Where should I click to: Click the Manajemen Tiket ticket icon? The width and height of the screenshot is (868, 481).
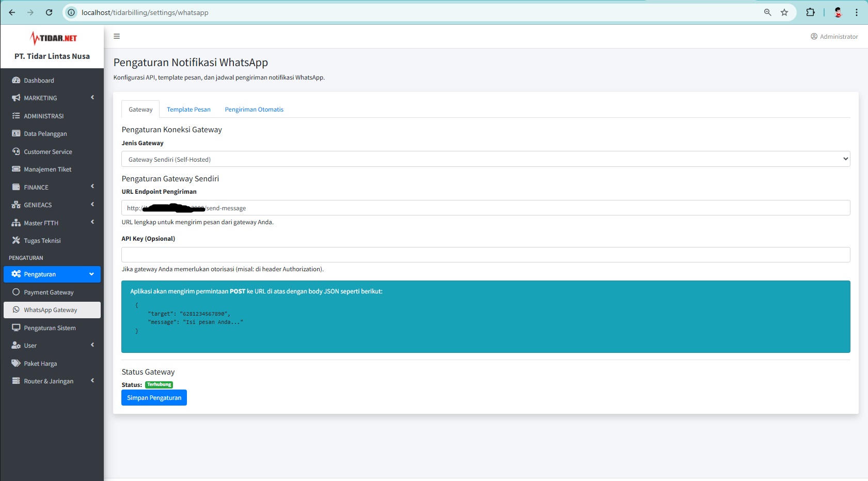coord(16,169)
